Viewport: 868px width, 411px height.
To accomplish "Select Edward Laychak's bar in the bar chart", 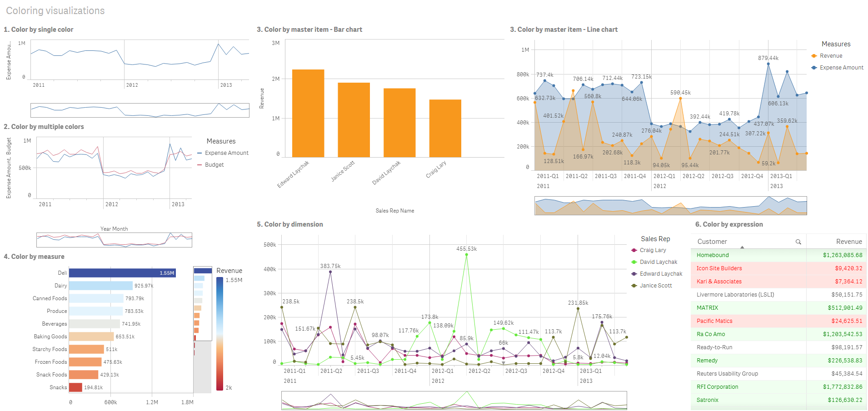I will coord(308,111).
